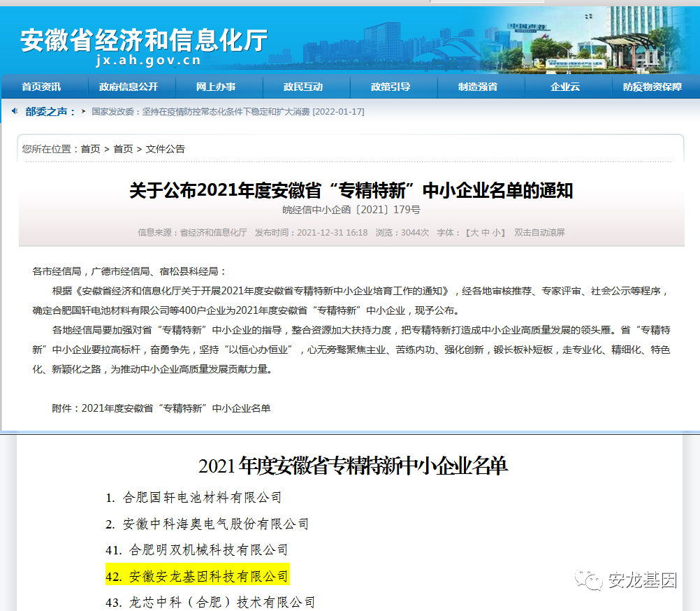
Task: Open the 国家发改委 news headline link
Action: tap(228, 112)
